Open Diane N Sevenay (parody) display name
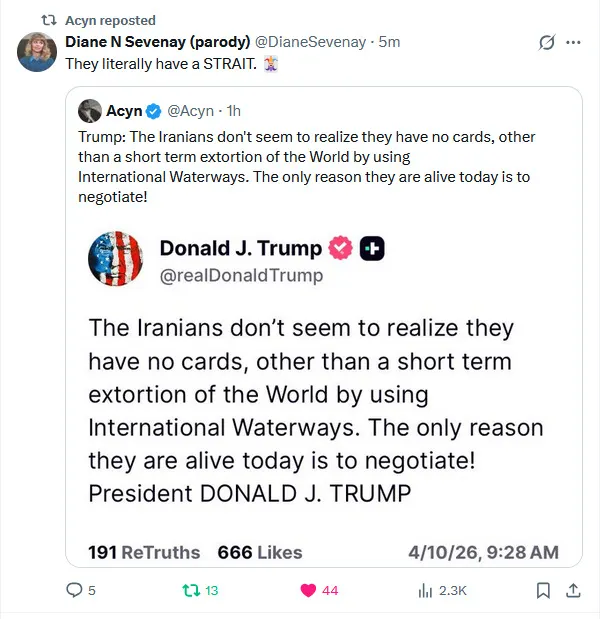Screen dimensions: 600x619 tap(158, 42)
